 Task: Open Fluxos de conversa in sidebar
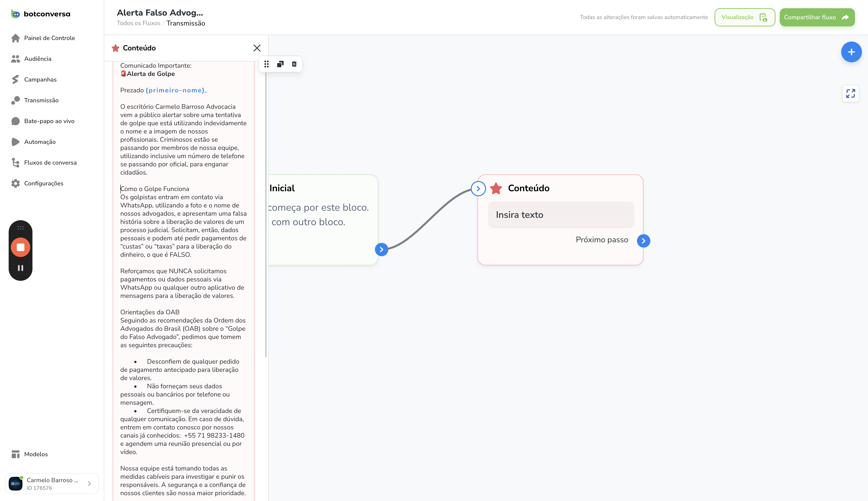50,163
